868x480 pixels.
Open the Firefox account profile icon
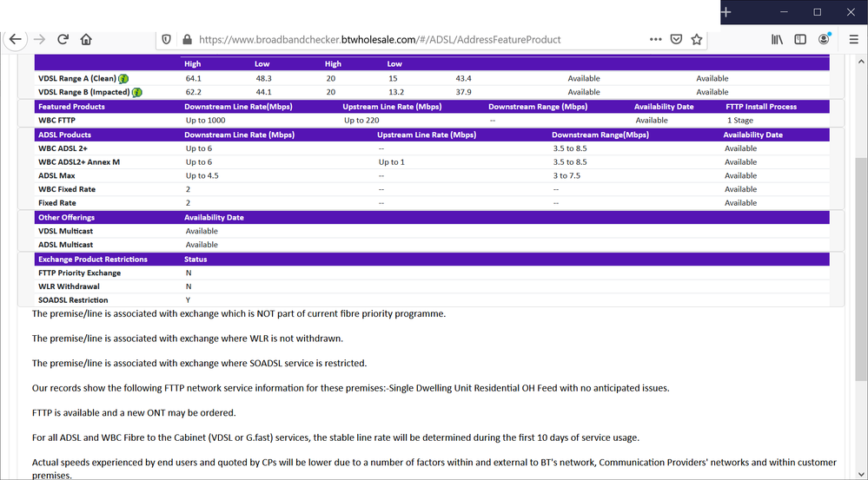(824, 40)
